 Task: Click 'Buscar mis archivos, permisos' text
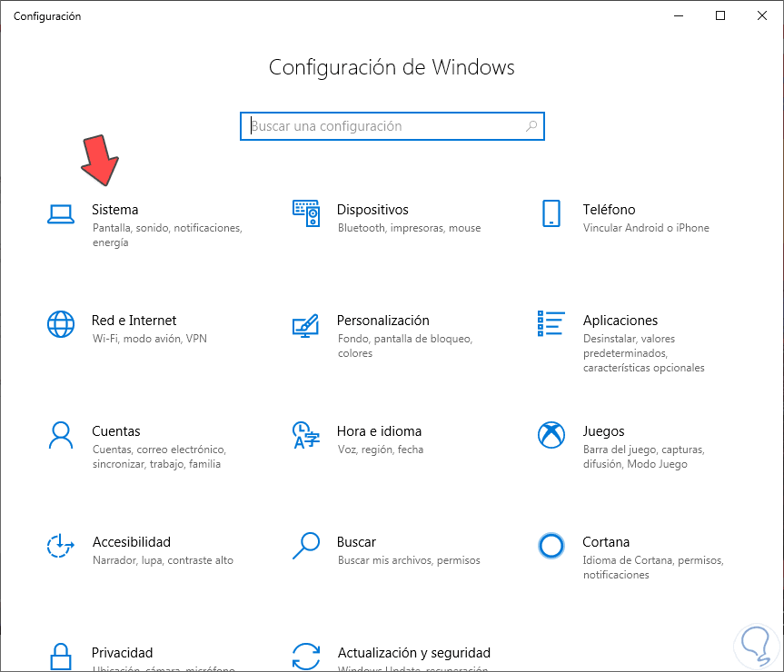click(409, 560)
